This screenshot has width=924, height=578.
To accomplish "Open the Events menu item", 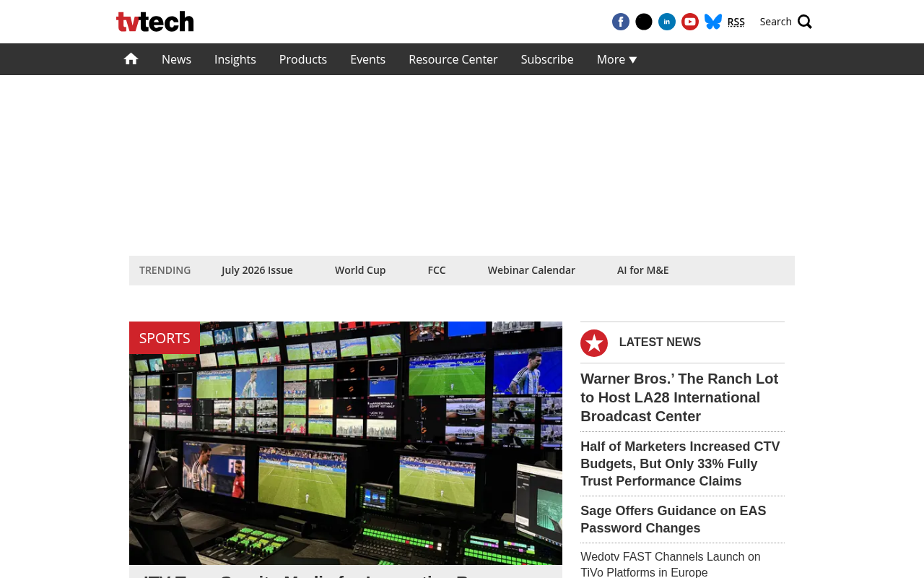I will click(368, 59).
